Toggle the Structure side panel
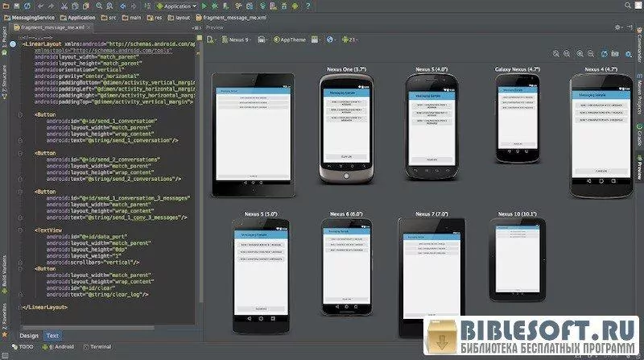644x360 pixels. point(4,82)
